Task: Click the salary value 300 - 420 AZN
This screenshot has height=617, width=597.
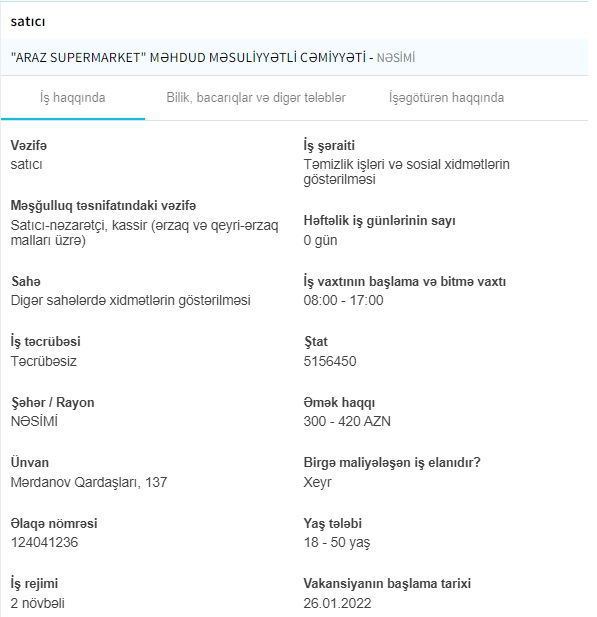Action: pos(347,421)
